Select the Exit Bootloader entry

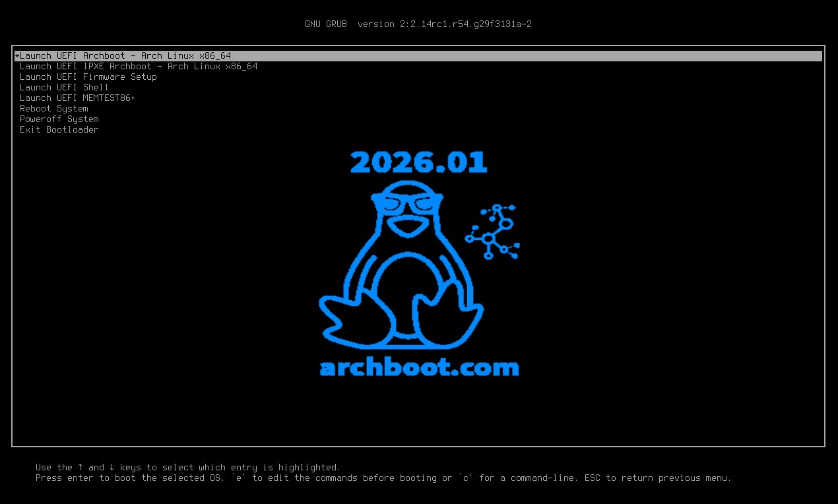(59, 130)
